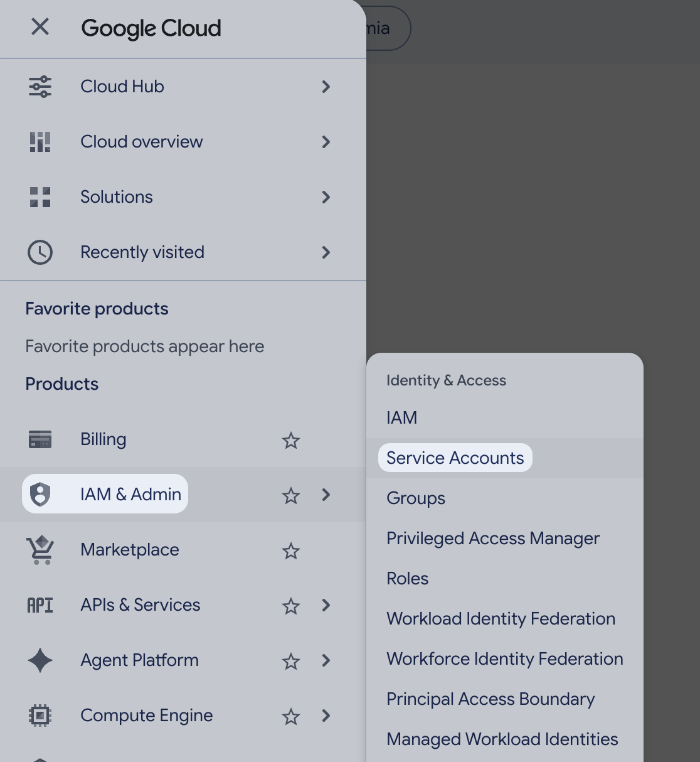Expand the IAM & Admin submenu chevron
This screenshot has height=762, width=700.
pos(326,495)
